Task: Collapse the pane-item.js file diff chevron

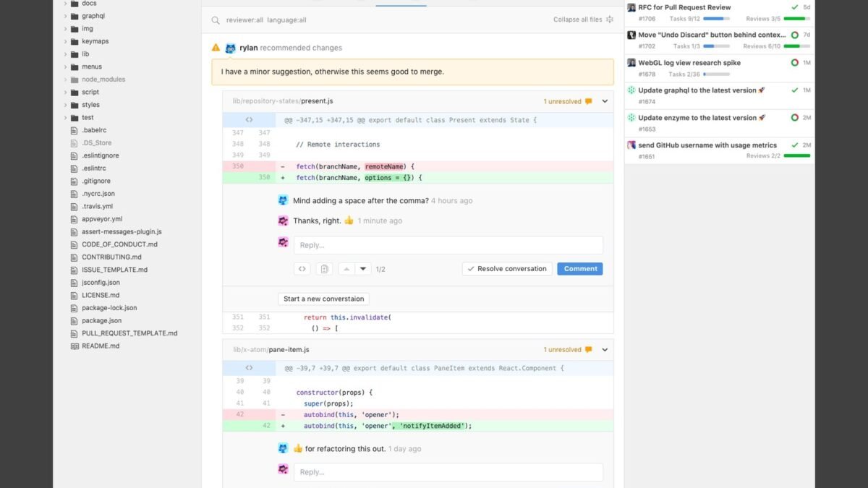Action: 605,350
